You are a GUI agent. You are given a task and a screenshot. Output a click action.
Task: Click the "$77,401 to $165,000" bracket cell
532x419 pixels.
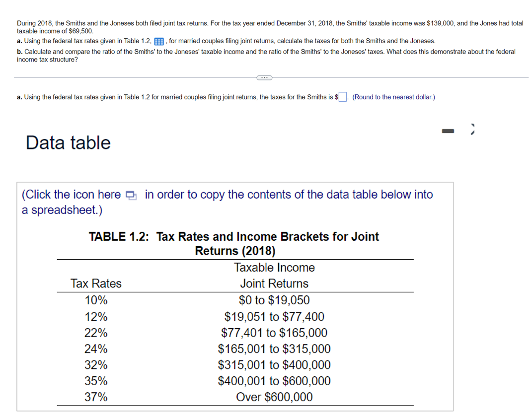(274, 333)
